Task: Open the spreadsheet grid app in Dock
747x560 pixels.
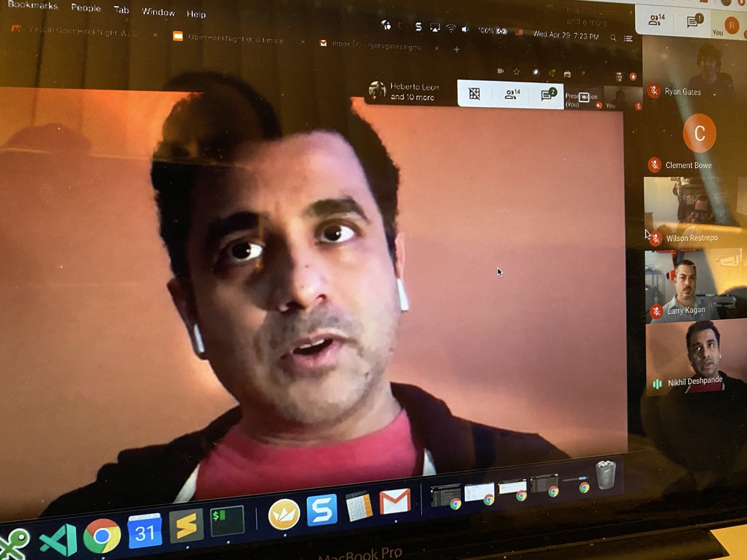Action: (359, 506)
